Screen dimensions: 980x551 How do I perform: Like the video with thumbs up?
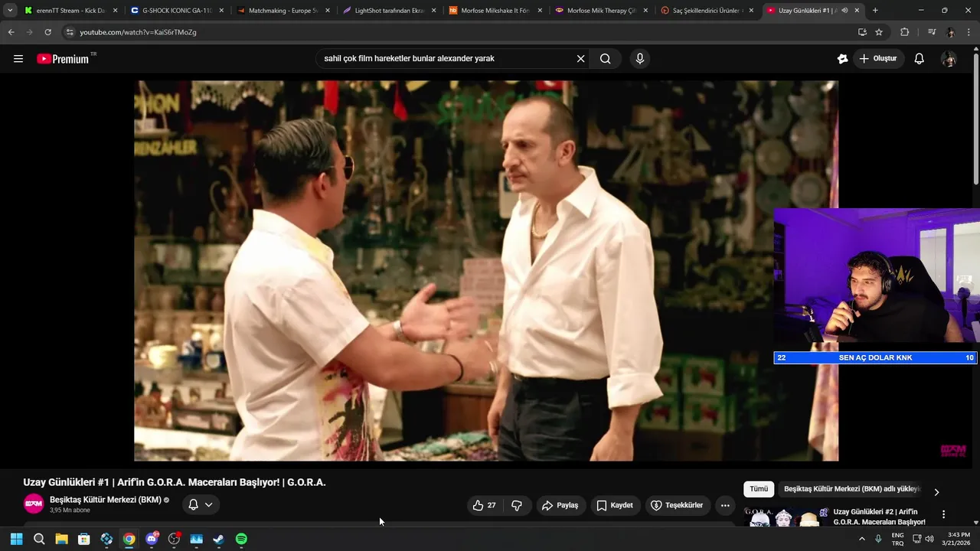tap(484, 505)
